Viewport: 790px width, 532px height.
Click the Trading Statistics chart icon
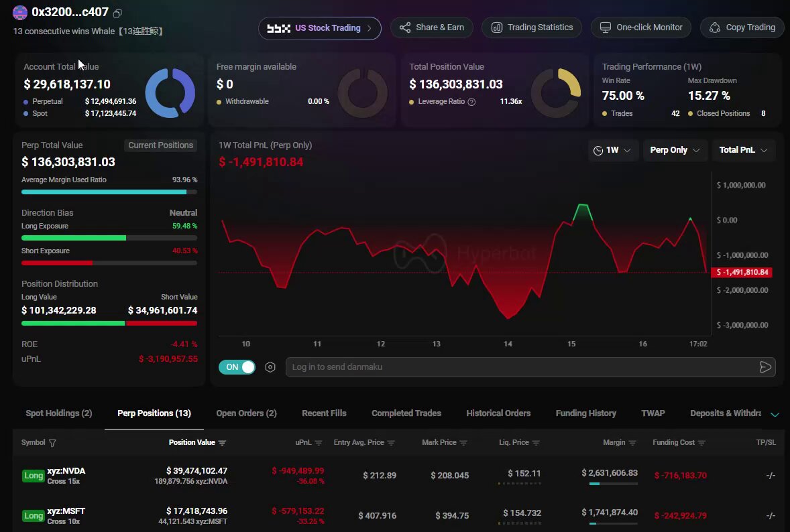pos(497,27)
